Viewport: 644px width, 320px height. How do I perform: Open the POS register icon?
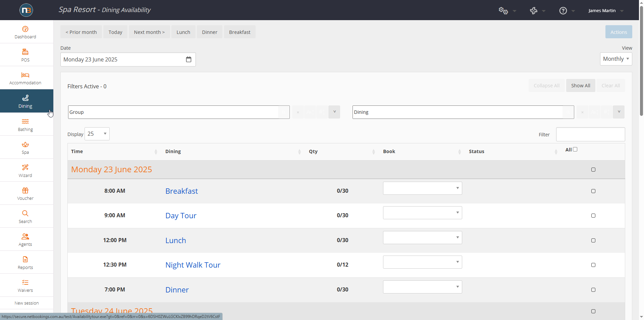[25, 52]
